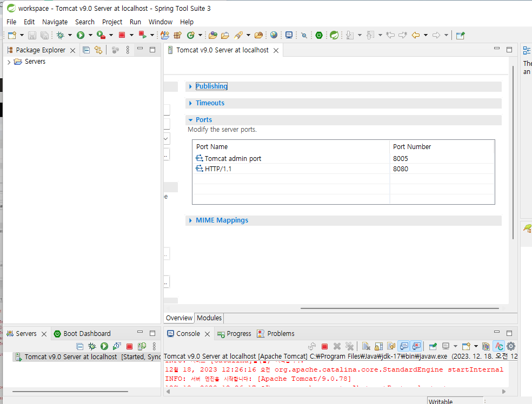The width and height of the screenshot is (532, 404).
Task: Terminate the console process with red square
Action: click(325, 346)
